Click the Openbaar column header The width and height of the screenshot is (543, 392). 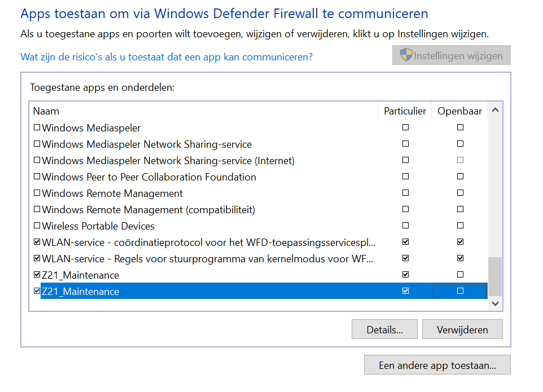click(459, 111)
